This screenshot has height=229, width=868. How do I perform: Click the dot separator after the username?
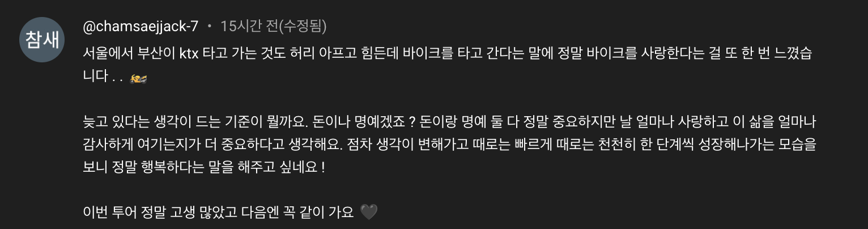click(209, 26)
